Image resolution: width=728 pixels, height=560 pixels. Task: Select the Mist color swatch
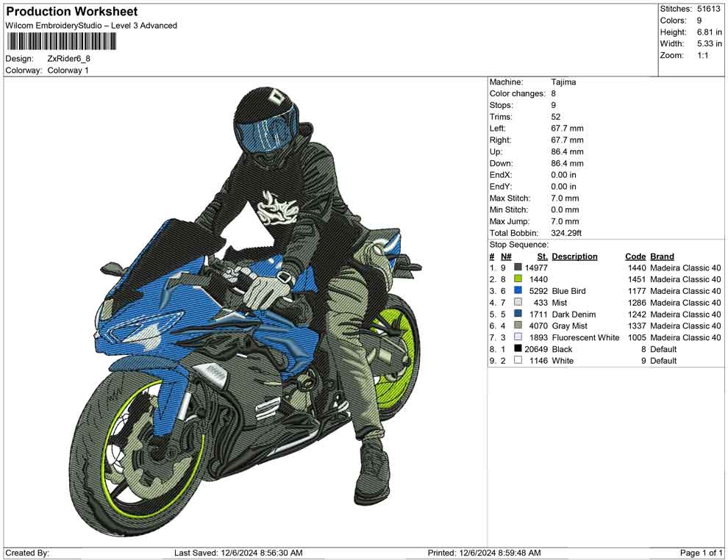pyautogui.click(x=518, y=303)
